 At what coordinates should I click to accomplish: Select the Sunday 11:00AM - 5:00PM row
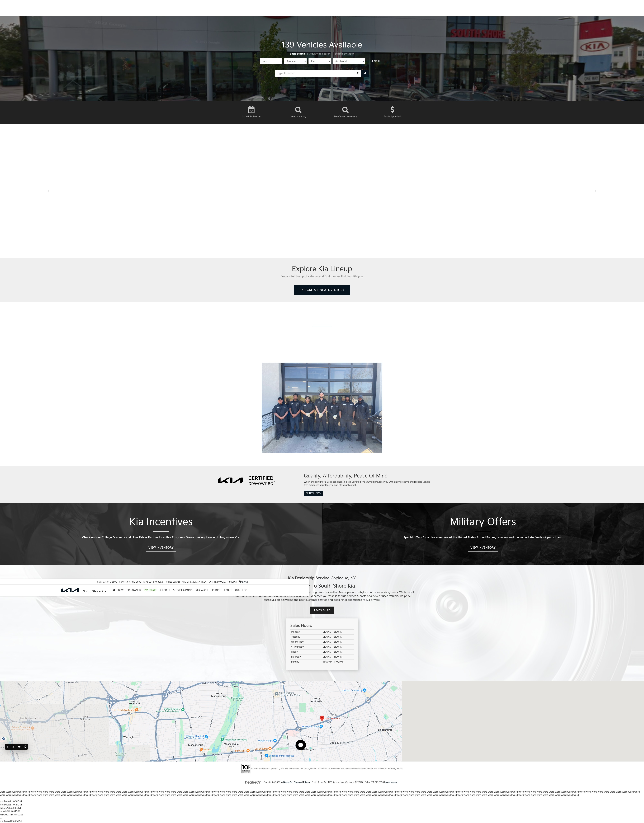pos(322,662)
